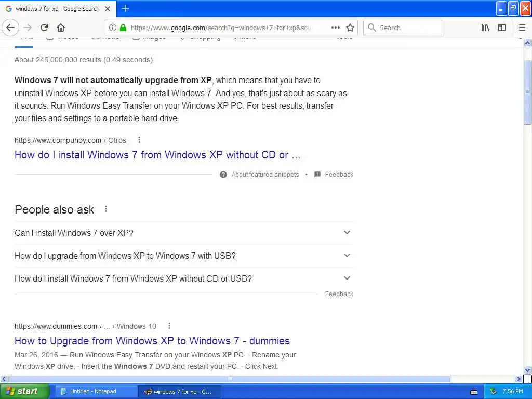Click the Firefox 'windows 7 for xp' taskbar button
Viewport: 532px width, 399px height.
(x=180, y=392)
